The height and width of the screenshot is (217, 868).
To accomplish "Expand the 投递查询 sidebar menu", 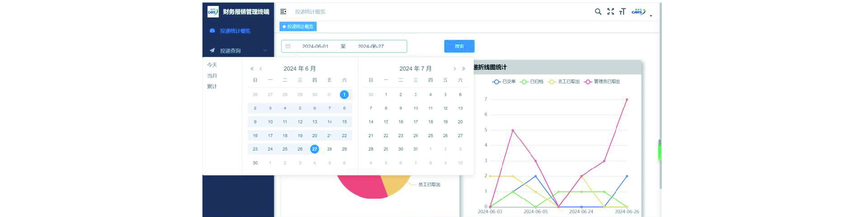I will [238, 50].
